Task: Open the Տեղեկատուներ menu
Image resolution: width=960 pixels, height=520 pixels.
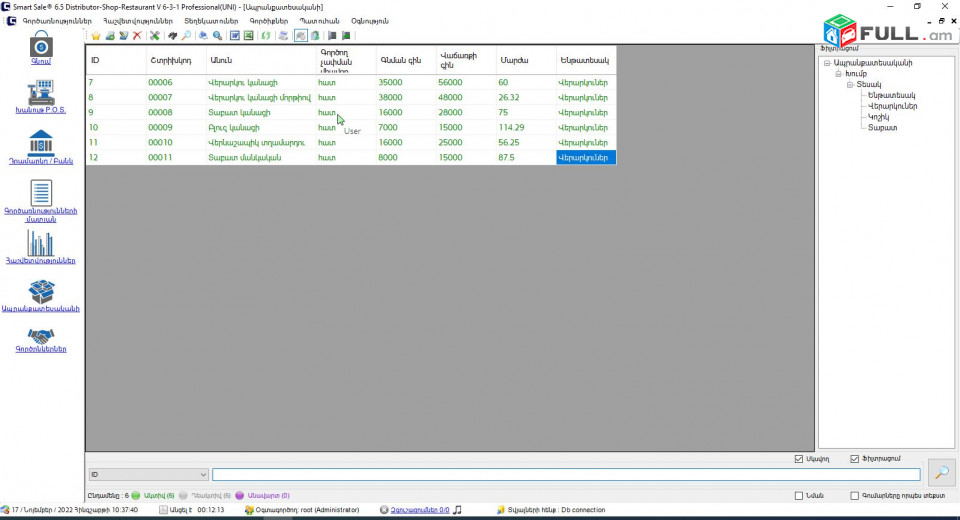Action: tap(211, 21)
